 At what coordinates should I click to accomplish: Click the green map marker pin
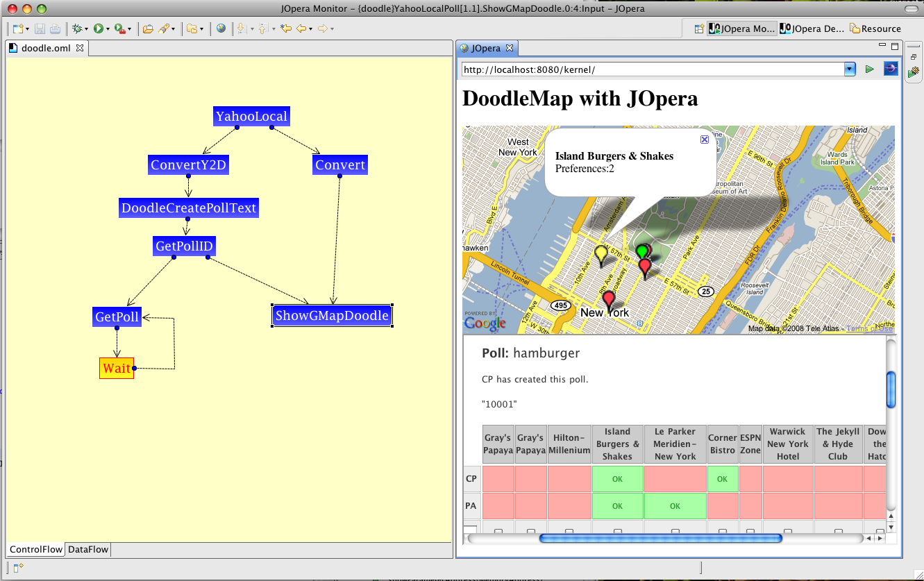pos(642,251)
